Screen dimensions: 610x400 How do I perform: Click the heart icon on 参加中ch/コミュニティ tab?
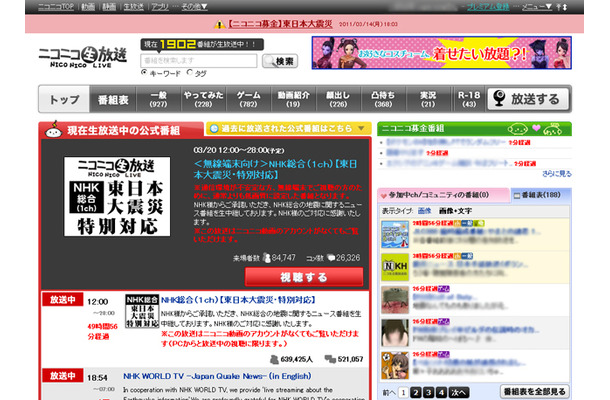(384, 196)
